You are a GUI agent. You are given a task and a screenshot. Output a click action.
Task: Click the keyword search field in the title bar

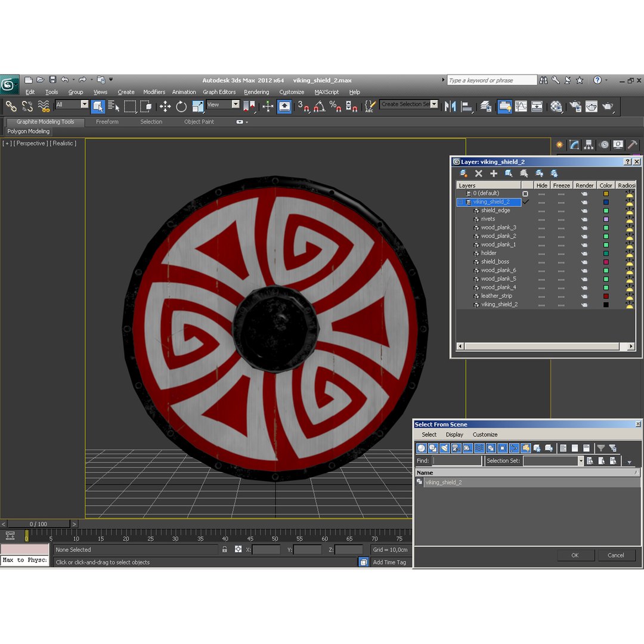tap(492, 80)
